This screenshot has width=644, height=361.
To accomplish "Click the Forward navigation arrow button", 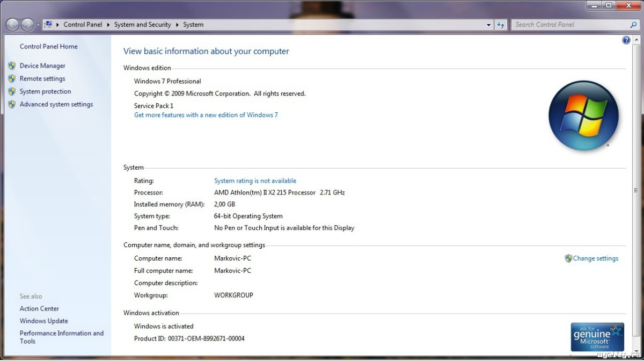I will pyautogui.click(x=27, y=25).
